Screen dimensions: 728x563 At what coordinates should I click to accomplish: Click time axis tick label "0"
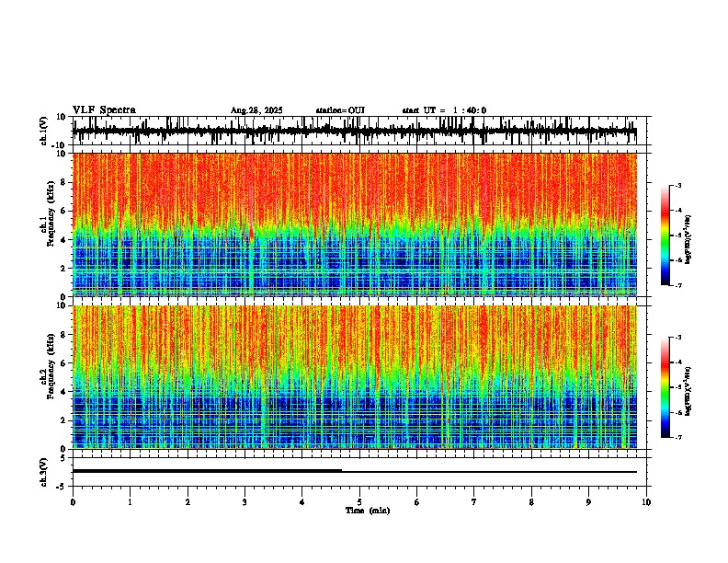point(73,502)
